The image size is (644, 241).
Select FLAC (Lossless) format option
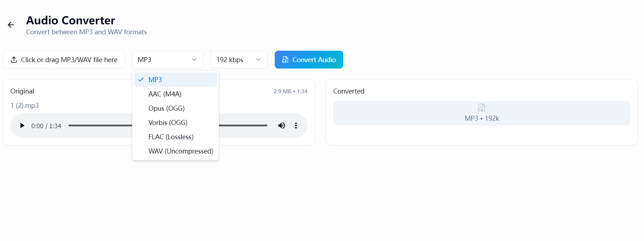point(176,137)
